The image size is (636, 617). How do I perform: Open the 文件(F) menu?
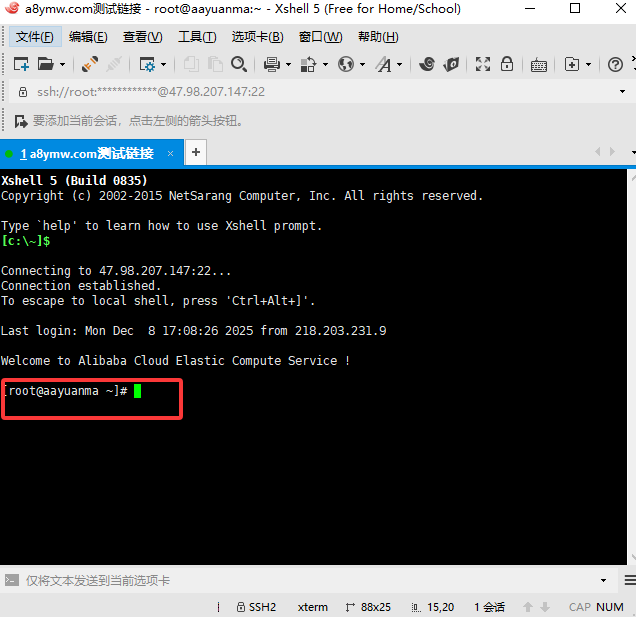(35, 37)
